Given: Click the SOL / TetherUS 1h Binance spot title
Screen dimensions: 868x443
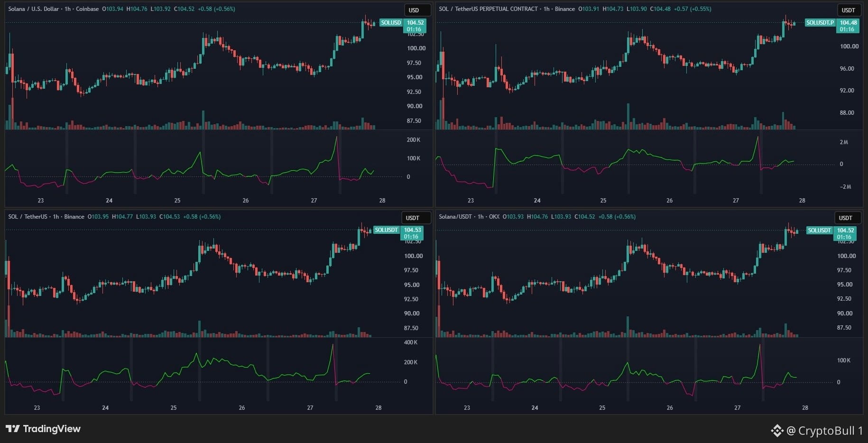Looking at the screenshot, I should tap(46, 217).
